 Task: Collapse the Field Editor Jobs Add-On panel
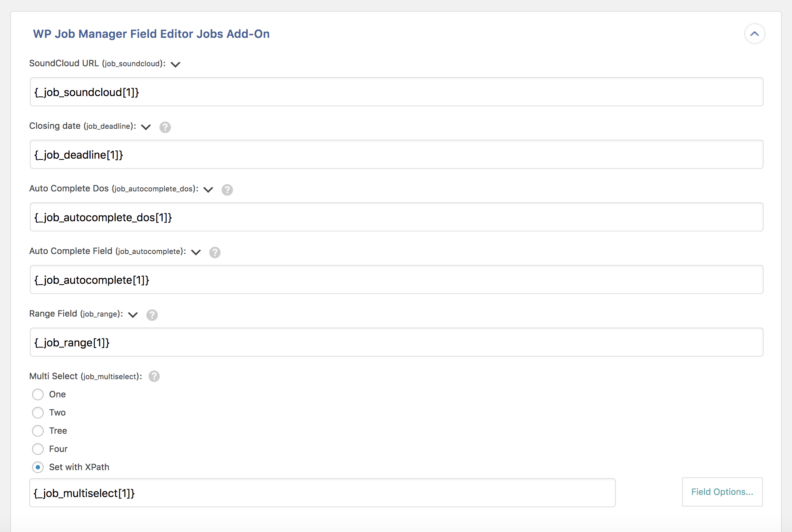[x=755, y=34]
